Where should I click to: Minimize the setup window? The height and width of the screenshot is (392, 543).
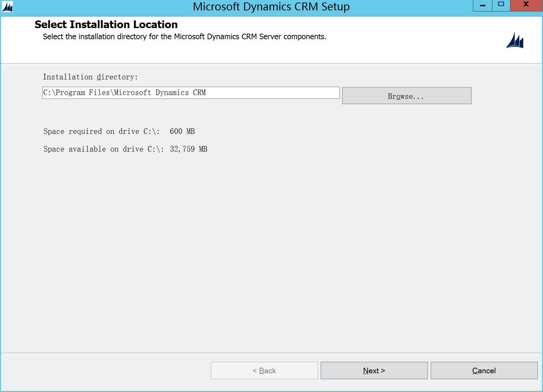pos(483,6)
